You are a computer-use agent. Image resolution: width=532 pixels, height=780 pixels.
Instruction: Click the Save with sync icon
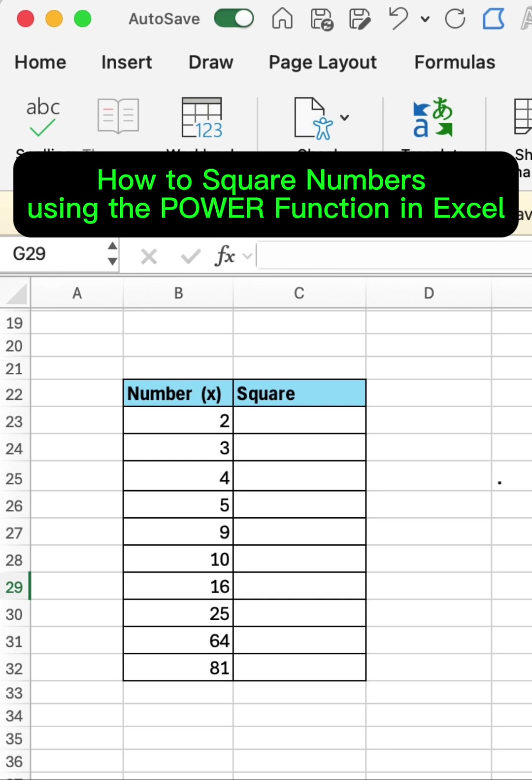click(x=322, y=19)
